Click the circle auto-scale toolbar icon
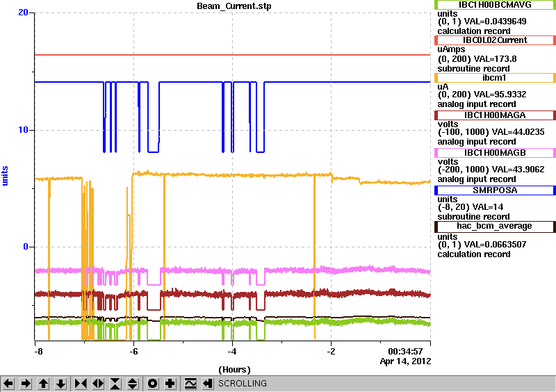 152,384
